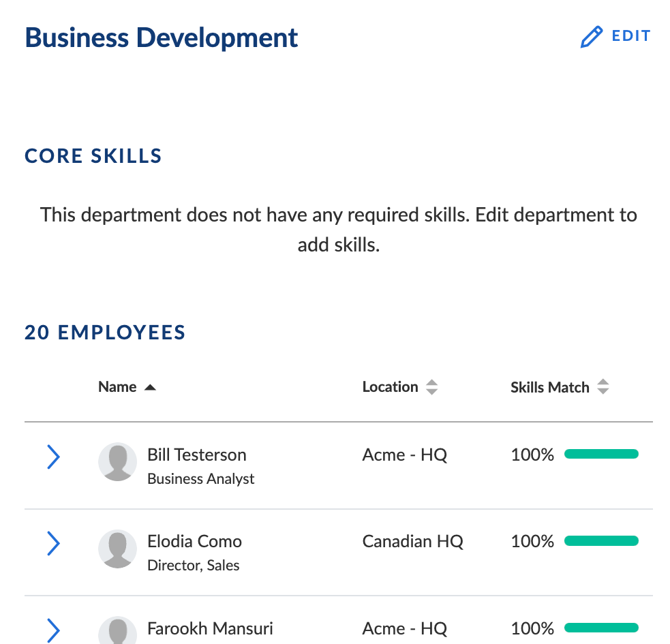The width and height of the screenshot is (670, 644).
Task: Sort by Name using ascending arrow
Action: [150, 387]
